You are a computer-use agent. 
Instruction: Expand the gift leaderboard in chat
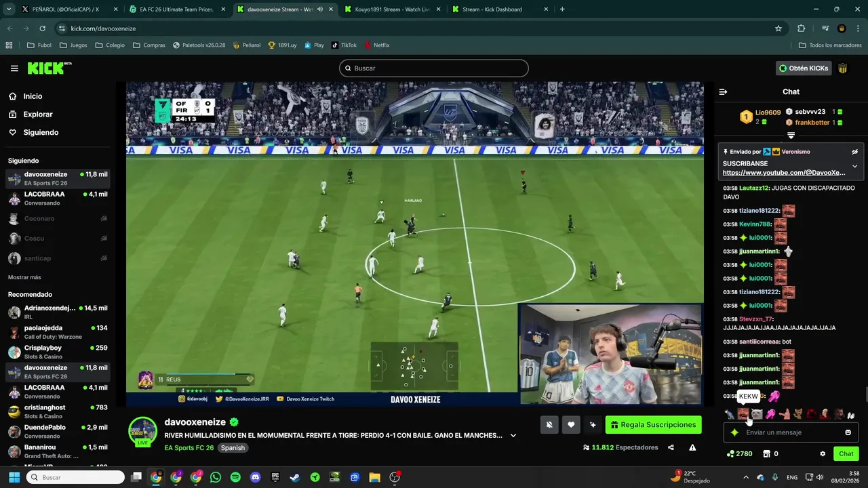(791, 136)
